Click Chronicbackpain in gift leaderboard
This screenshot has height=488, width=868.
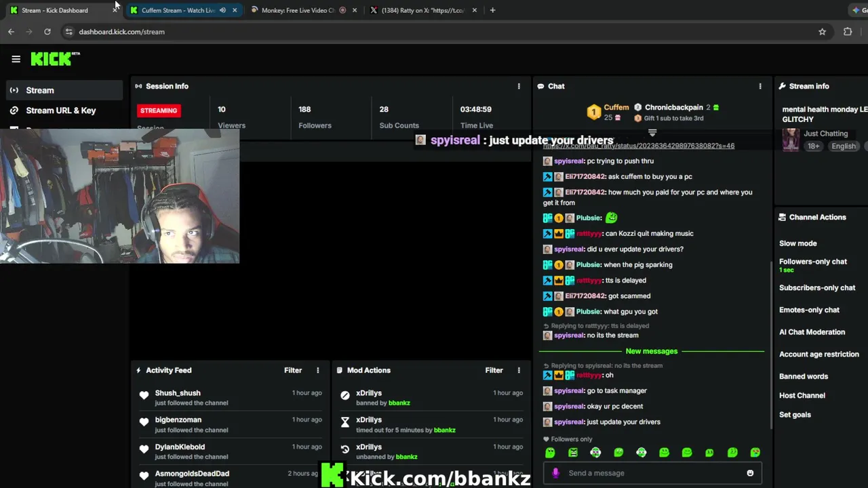(674, 107)
